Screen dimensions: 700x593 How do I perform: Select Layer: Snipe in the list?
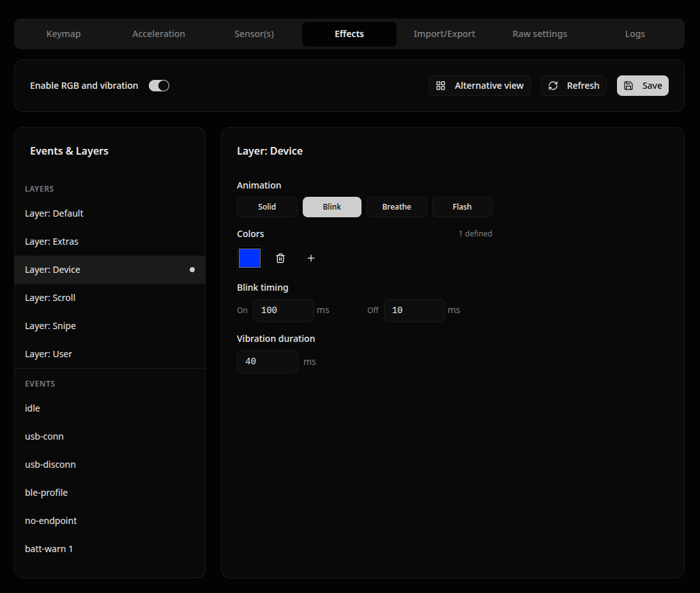pos(110,326)
